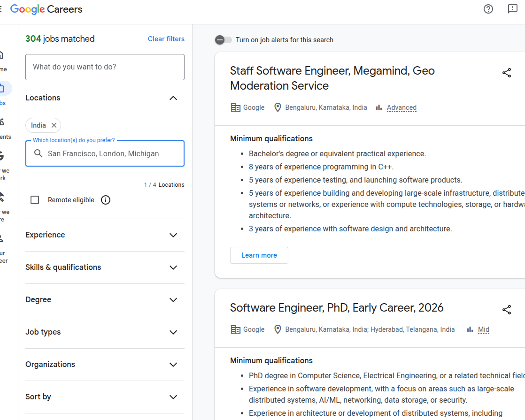Share the Staff Software Engineer Megamind job

point(507,73)
